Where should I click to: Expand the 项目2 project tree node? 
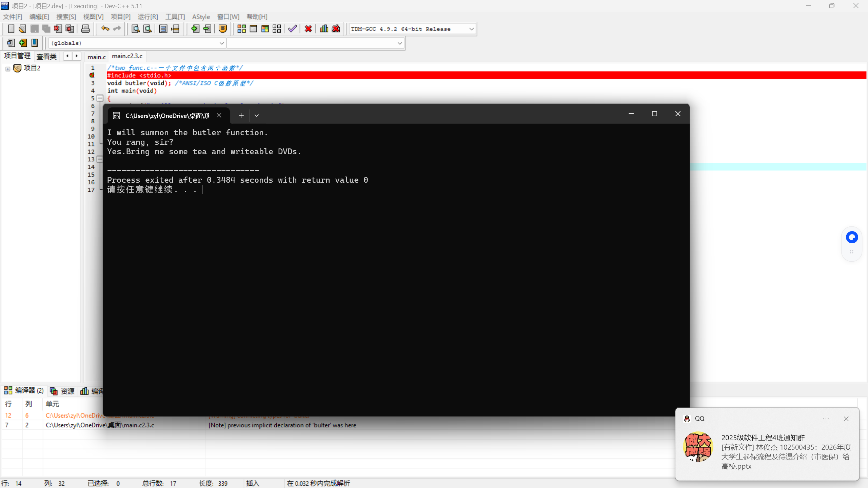pyautogui.click(x=8, y=69)
